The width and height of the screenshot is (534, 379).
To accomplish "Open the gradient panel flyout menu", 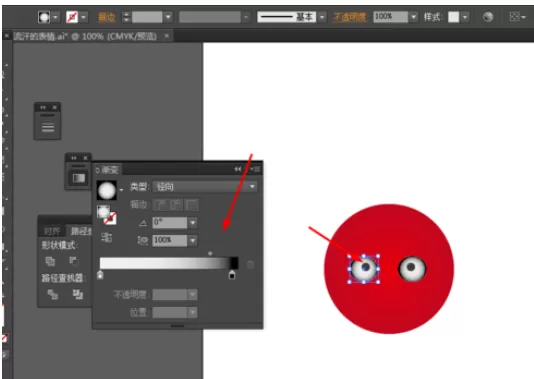I will (255, 169).
